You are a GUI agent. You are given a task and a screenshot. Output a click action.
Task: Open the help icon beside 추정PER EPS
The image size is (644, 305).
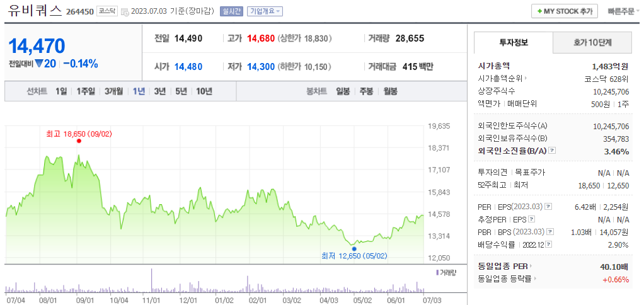tap(531, 219)
